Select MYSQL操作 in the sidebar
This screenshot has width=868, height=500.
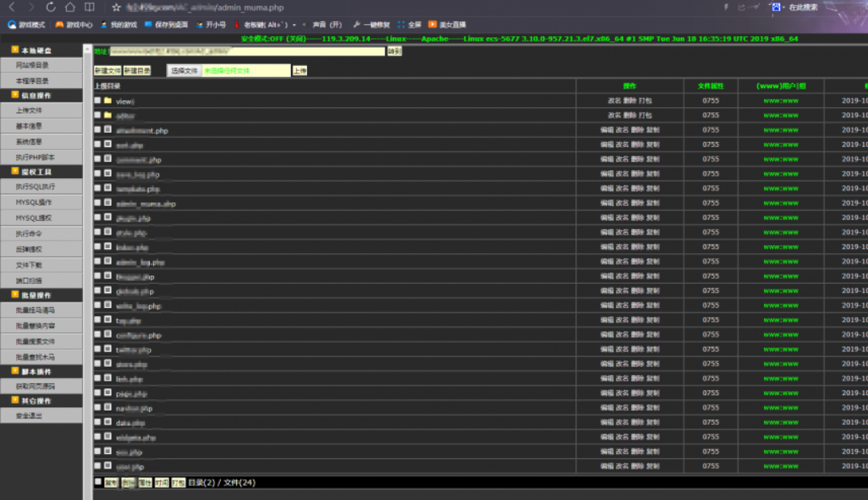42,202
